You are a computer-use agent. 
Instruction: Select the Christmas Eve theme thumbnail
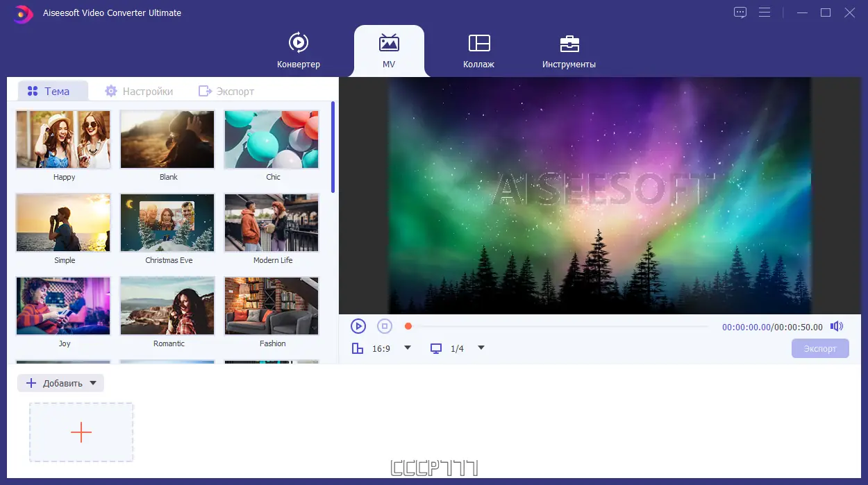pos(167,223)
